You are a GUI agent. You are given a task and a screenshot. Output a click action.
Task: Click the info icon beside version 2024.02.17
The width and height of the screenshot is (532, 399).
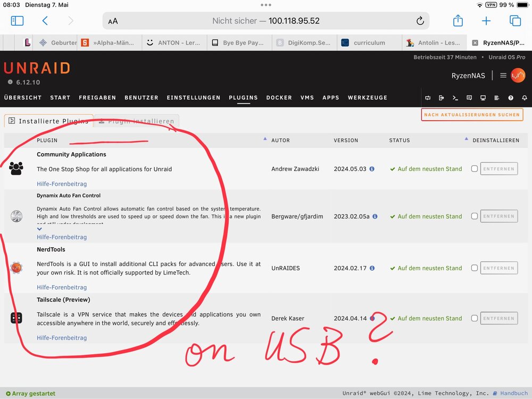tap(372, 268)
